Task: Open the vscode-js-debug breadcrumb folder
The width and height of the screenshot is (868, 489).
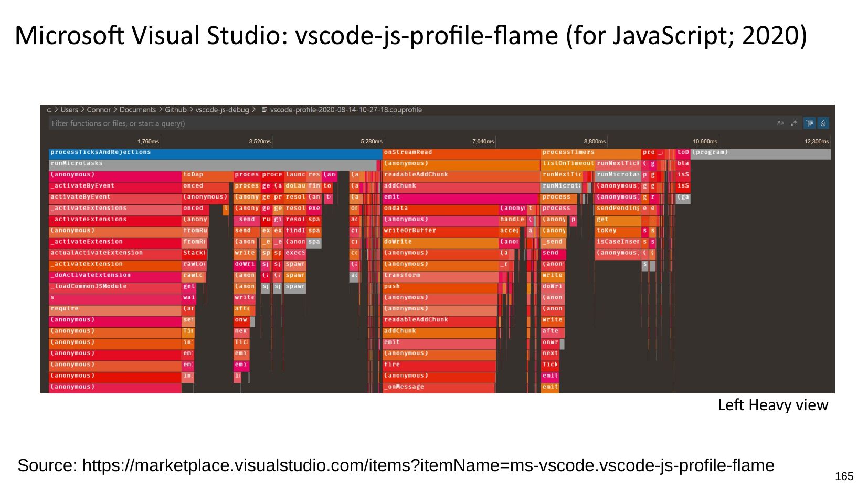Action: (x=222, y=110)
